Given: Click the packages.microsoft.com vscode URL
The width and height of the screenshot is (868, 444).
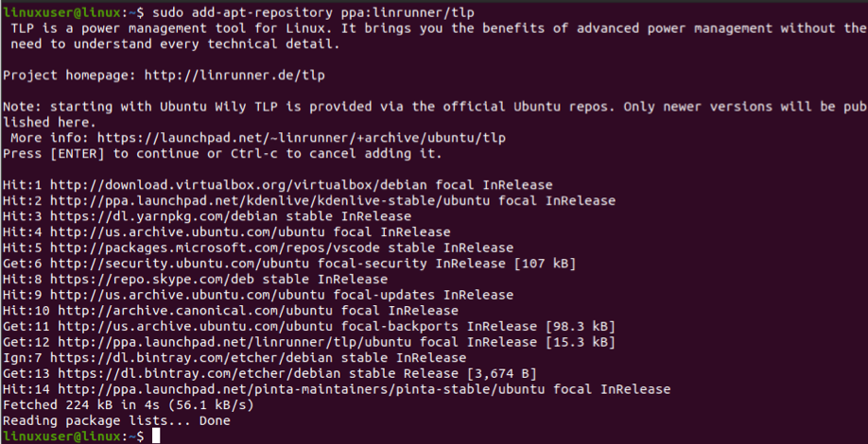Looking at the screenshot, I should [x=215, y=248].
